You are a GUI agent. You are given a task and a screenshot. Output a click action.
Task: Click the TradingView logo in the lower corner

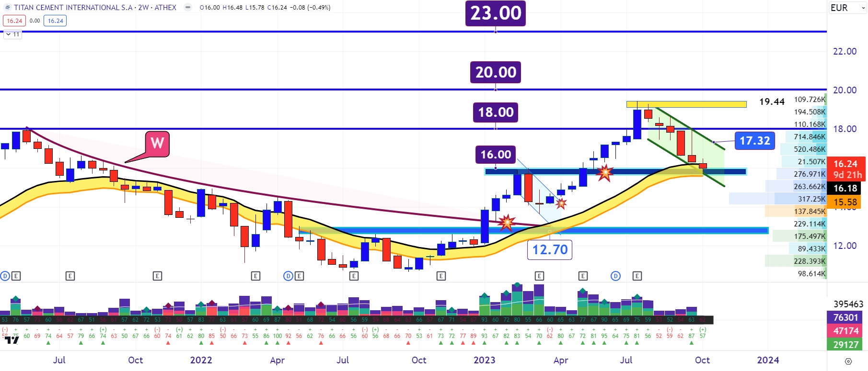point(12,340)
